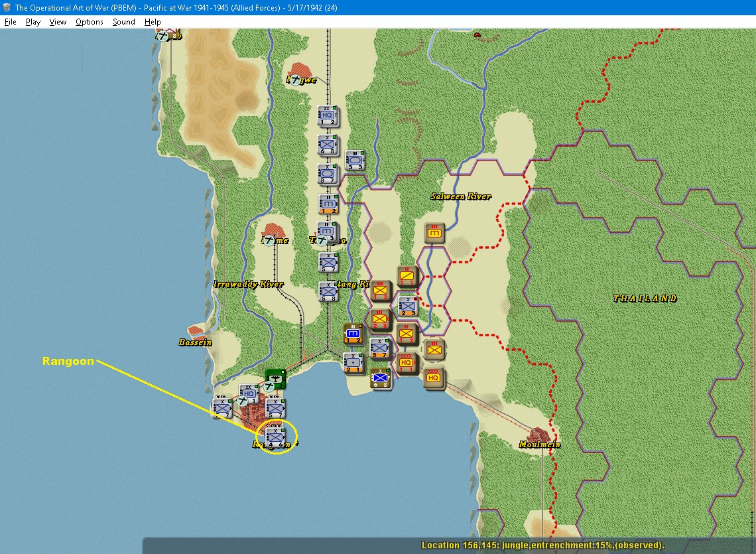Select the Japanese 2-3 infantry regiment
The image size is (756, 554).
point(380,320)
